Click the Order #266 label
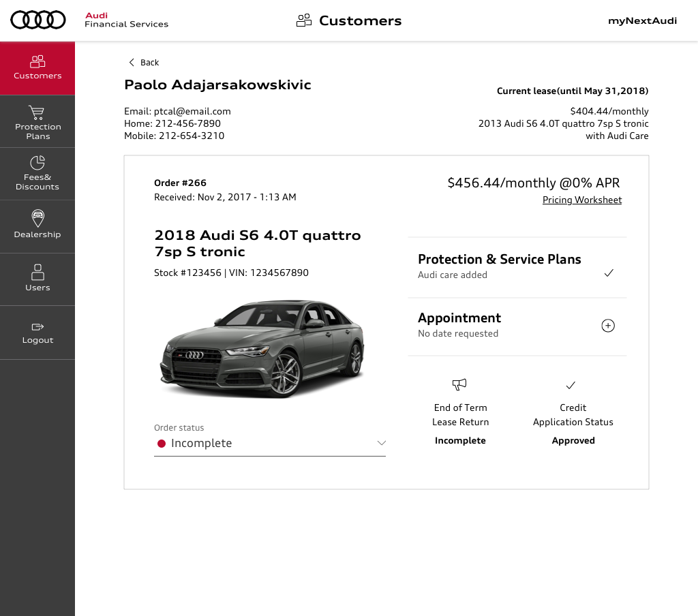 click(180, 183)
